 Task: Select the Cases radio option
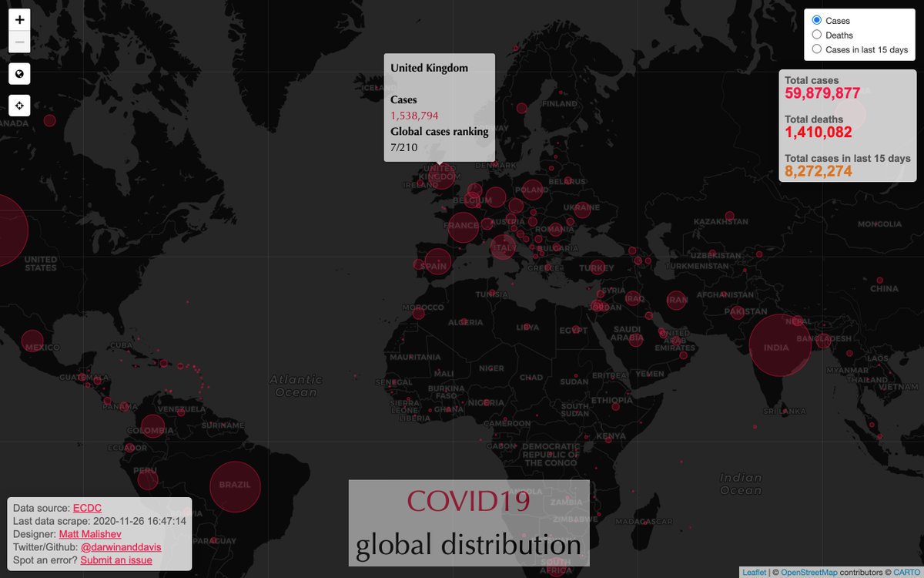817,21
